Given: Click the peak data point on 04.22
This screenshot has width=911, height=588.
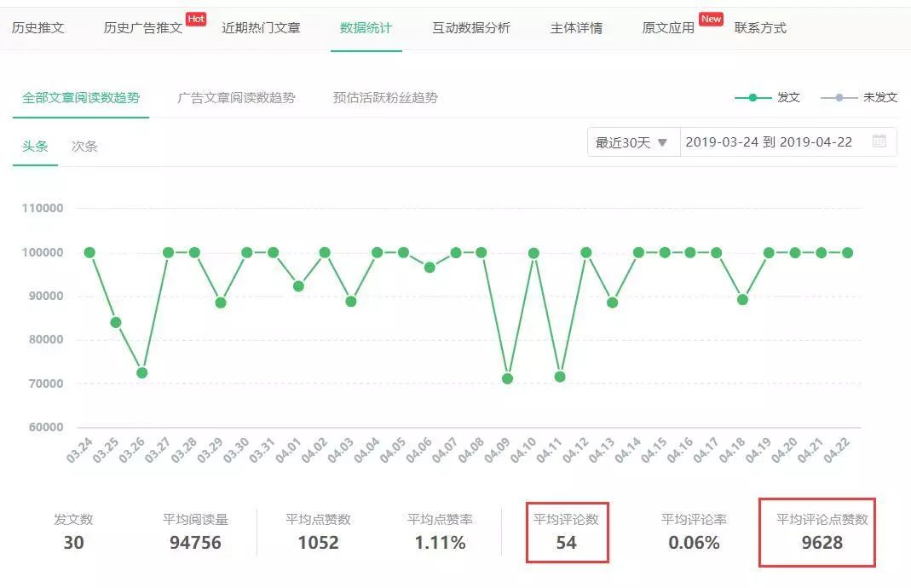Looking at the screenshot, I should (x=846, y=253).
